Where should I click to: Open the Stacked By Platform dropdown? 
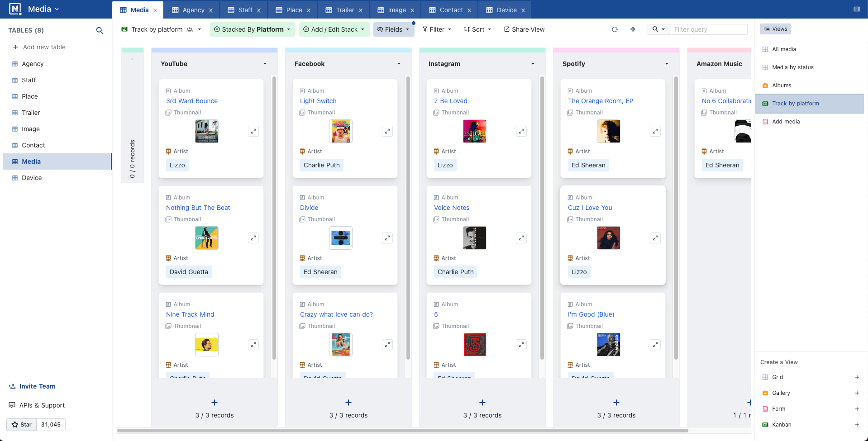[x=253, y=29]
